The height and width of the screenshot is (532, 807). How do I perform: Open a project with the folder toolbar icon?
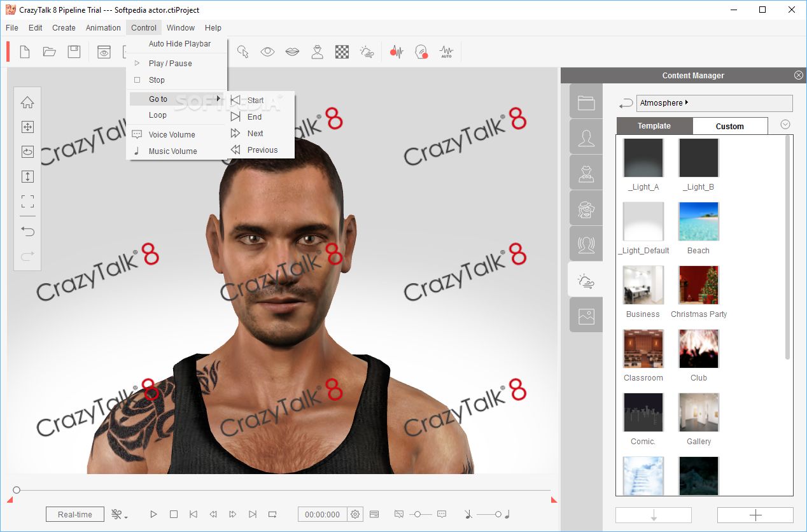tap(50, 52)
